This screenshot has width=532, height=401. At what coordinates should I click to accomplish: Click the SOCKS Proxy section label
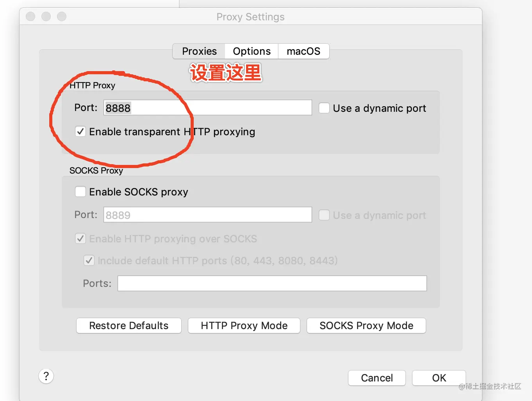(x=96, y=170)
